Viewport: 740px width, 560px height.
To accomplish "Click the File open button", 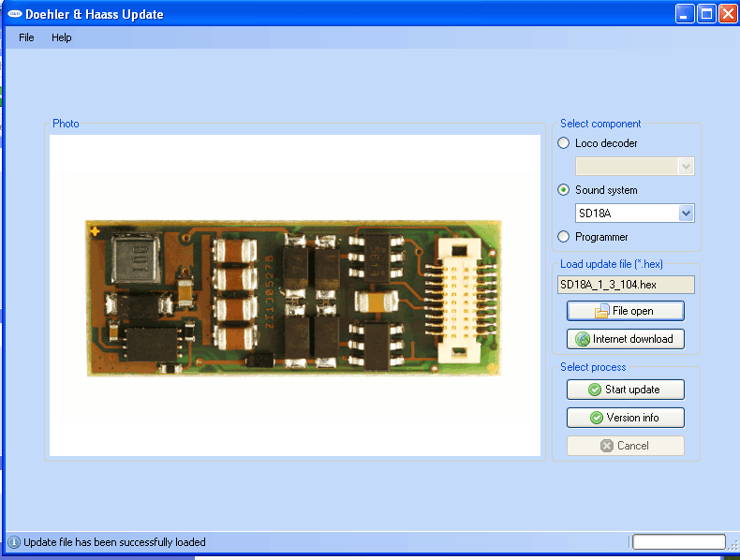I will click(x=626, y=311).
